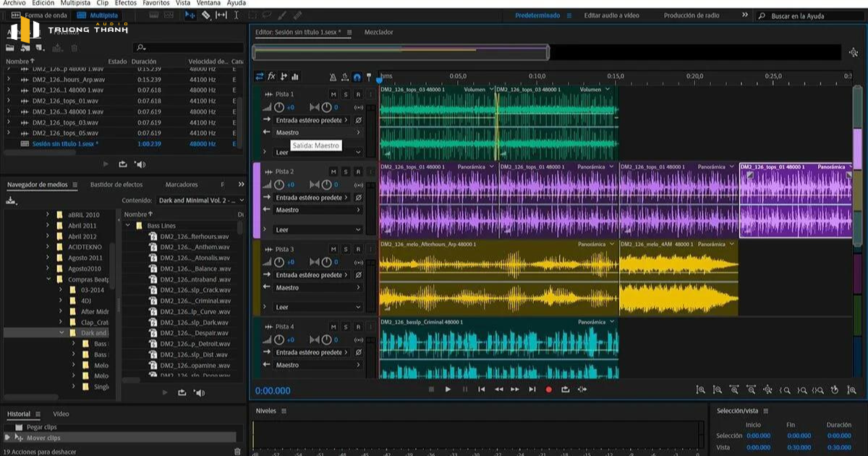The height and width of the screenshot is (456, 868).
Task: Toggle Loop playback in transport
Action: click(565, 389)
